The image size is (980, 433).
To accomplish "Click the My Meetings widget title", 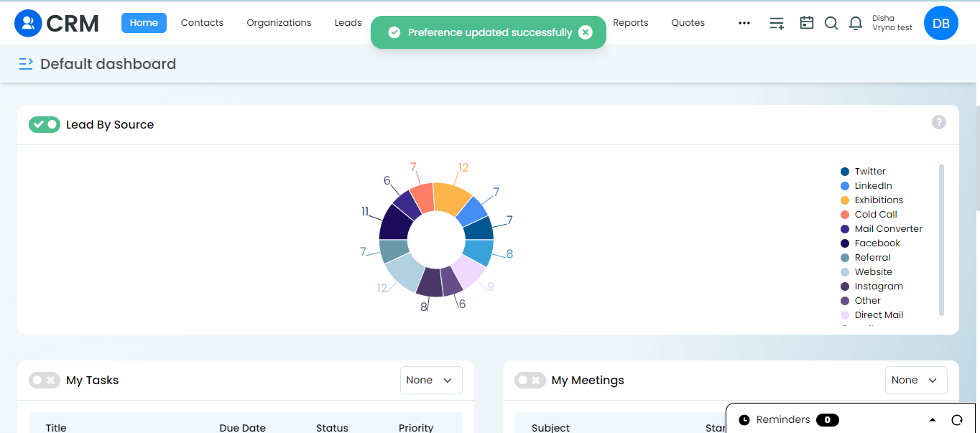I will click(588, 380).
